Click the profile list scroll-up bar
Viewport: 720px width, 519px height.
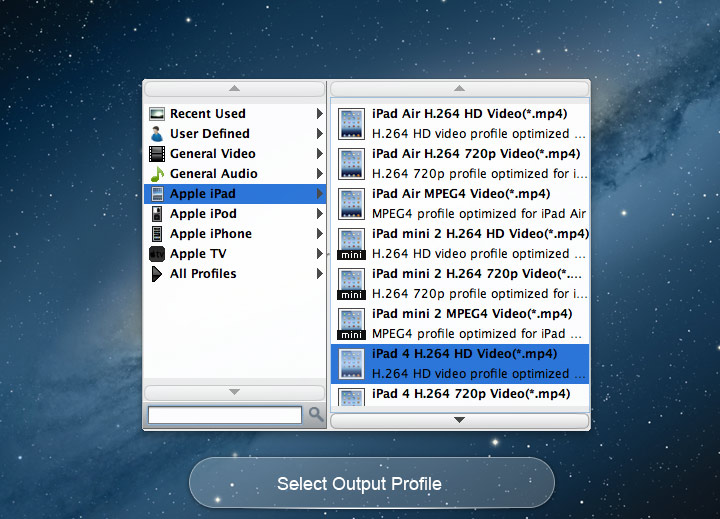pyautogui.click(x=460, y=88)
